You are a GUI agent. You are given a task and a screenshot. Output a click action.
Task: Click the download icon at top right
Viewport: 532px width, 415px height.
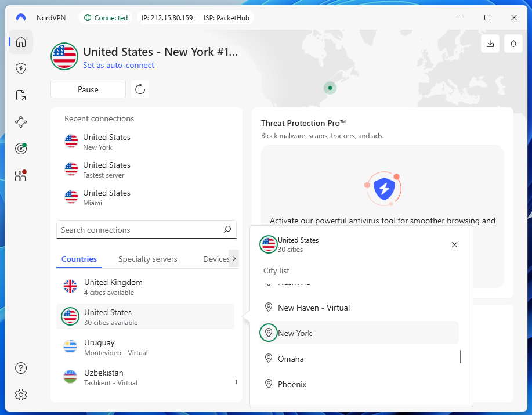[490, 44]
